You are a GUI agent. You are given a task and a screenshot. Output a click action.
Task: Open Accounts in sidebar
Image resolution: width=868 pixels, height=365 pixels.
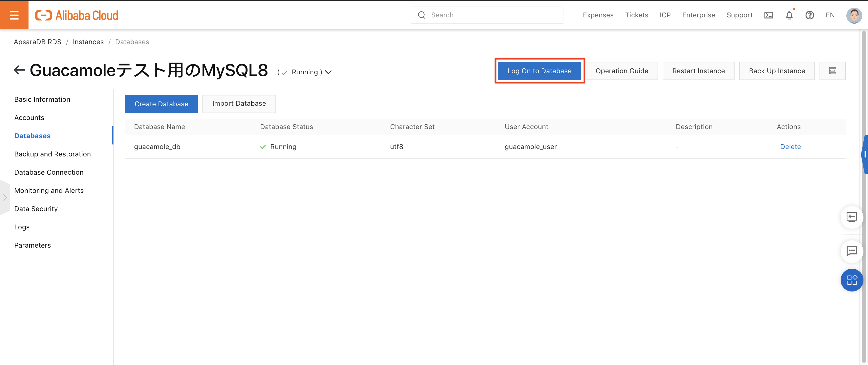29,117
